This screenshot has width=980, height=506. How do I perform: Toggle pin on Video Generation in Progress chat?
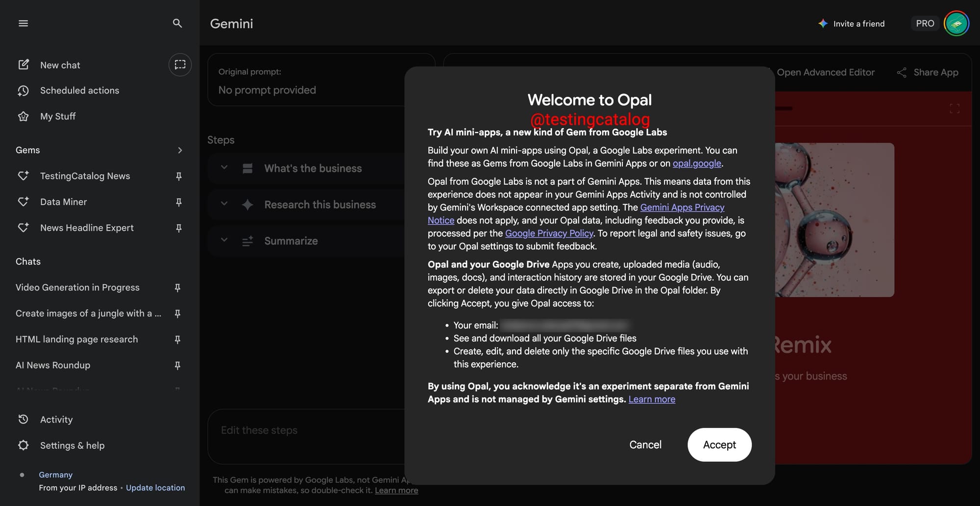click(177, 288)
